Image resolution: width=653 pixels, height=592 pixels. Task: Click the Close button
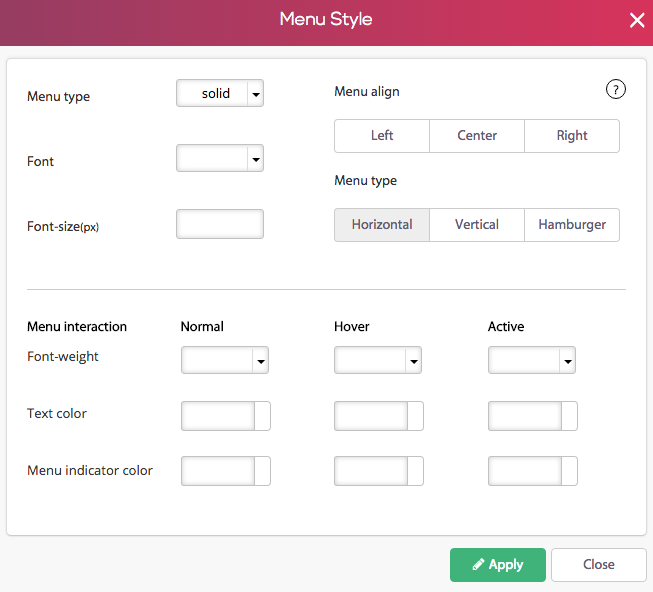pyautogui.click(x=598, y=565)
